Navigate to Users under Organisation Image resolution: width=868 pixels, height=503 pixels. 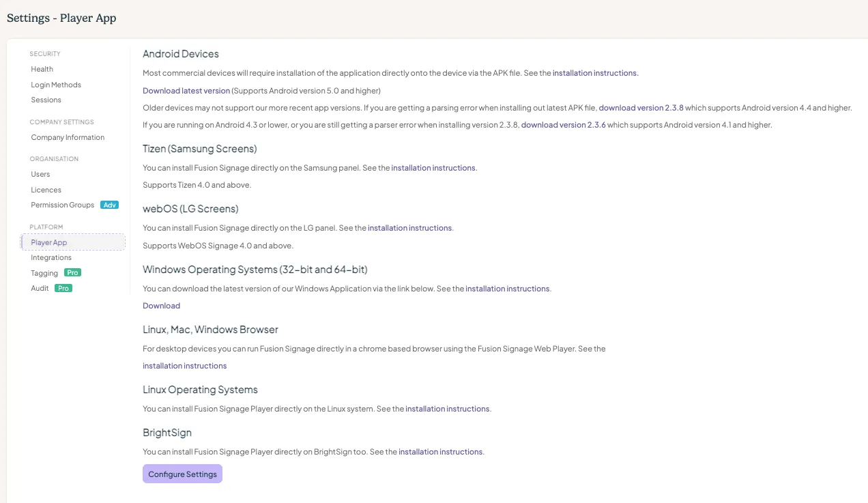(x=40, y=174)
